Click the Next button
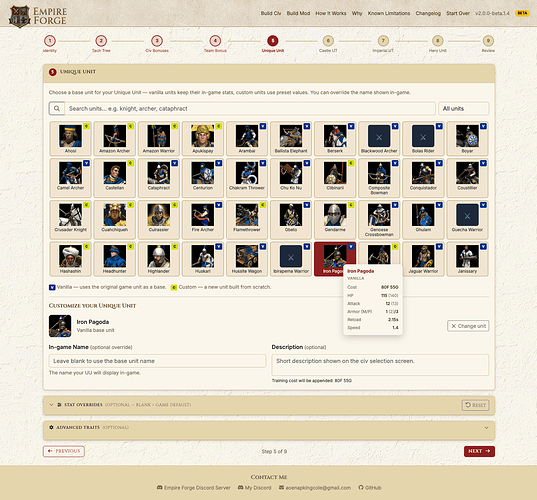Viewport: 537px width, 500px height. point(479,451)
